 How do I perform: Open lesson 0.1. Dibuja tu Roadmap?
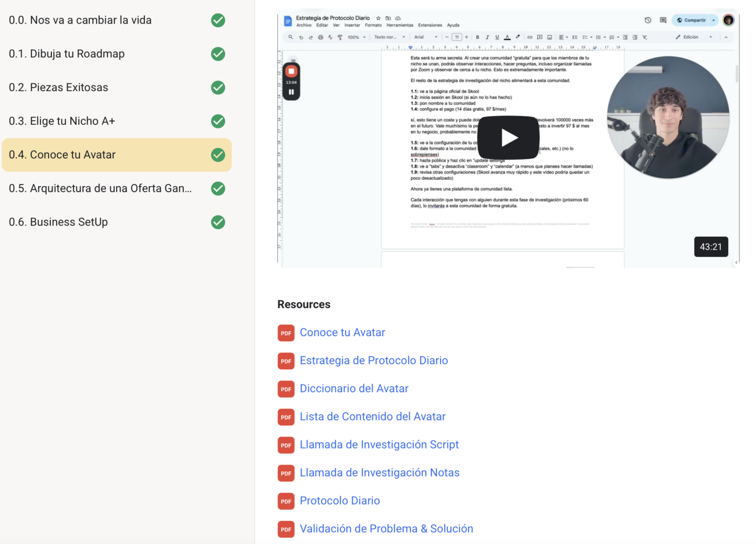(117, 54)
